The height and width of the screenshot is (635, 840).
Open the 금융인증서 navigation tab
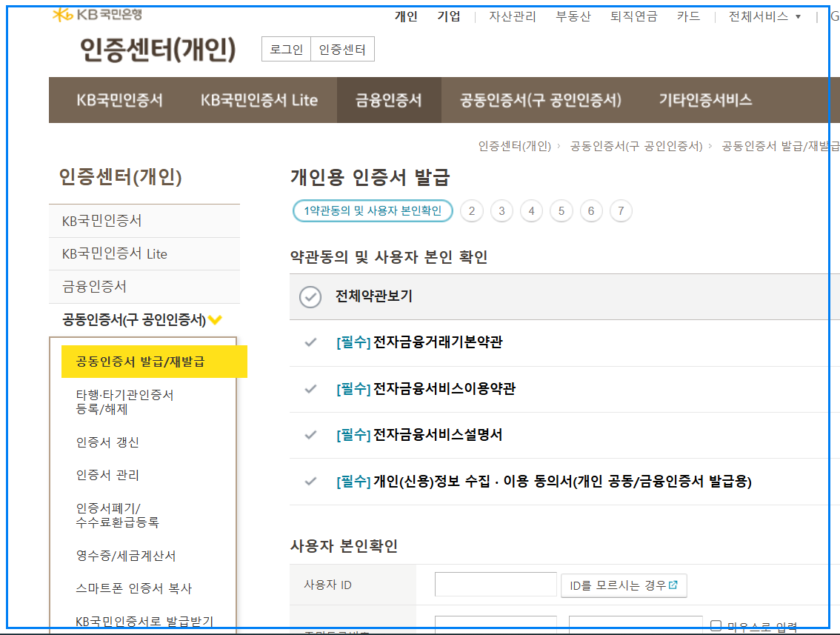coord(389,100)
